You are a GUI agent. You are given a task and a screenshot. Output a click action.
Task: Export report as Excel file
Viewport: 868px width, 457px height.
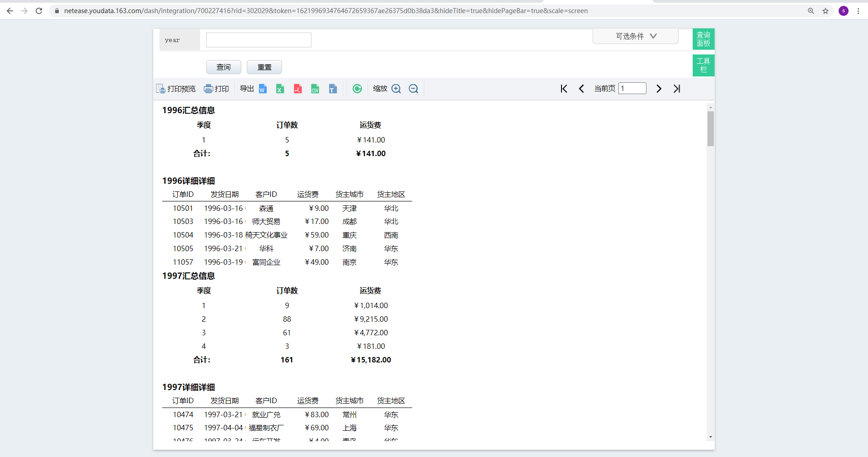click(280, 89)
